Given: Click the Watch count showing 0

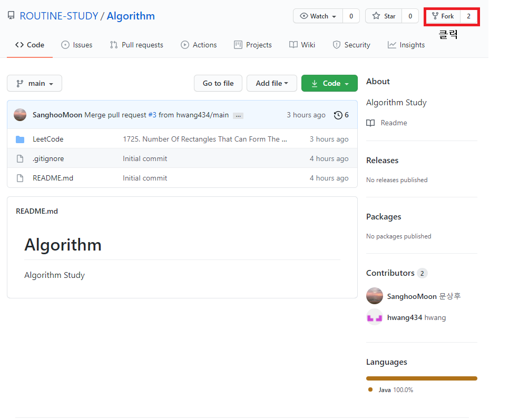Looking at the screenshot, I should [x=351, y=16].
